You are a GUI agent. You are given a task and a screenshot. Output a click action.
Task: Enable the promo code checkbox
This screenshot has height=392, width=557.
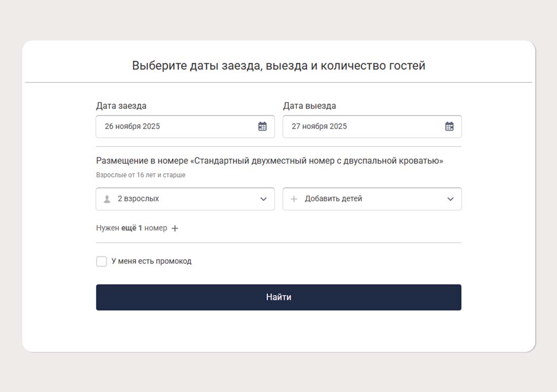click(102, 261)
